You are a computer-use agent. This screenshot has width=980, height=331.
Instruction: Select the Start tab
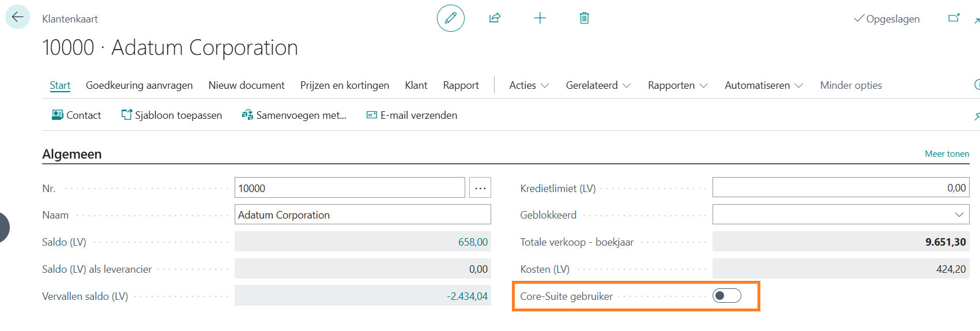pyautogui.click(x=60, y=85)
